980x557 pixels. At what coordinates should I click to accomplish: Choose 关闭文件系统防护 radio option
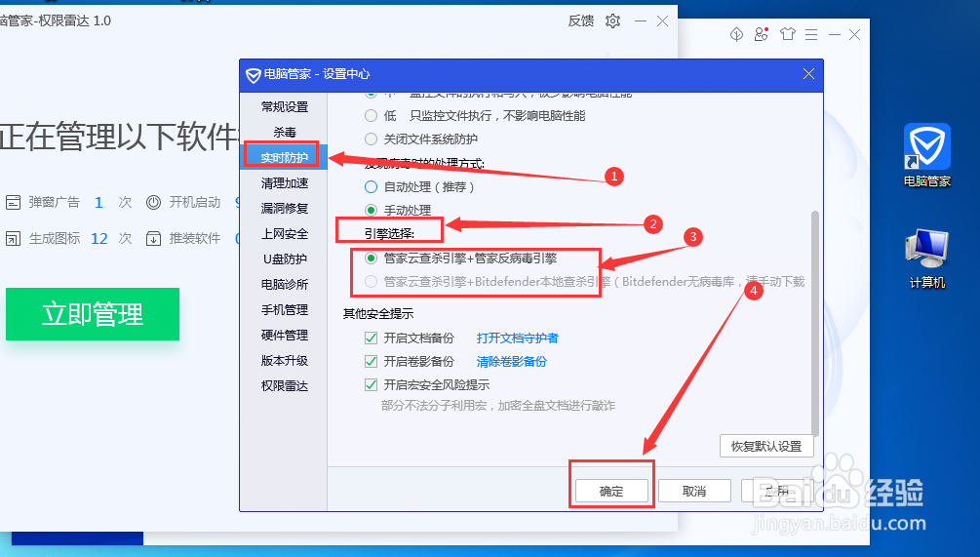[x=371, y=139]
